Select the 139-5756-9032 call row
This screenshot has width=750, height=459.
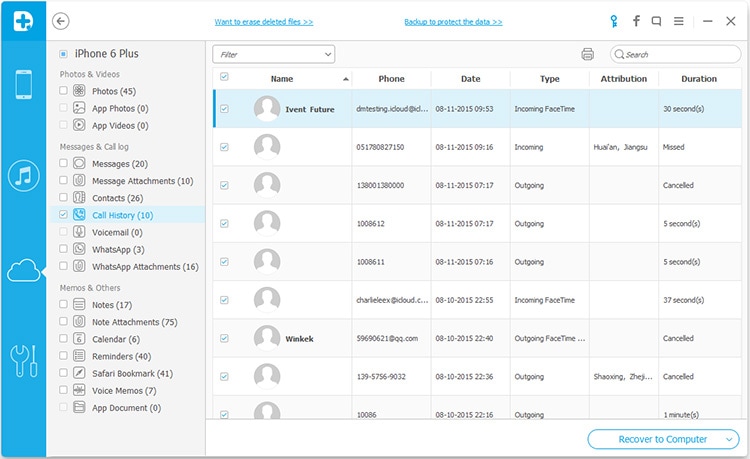(477, 376)
